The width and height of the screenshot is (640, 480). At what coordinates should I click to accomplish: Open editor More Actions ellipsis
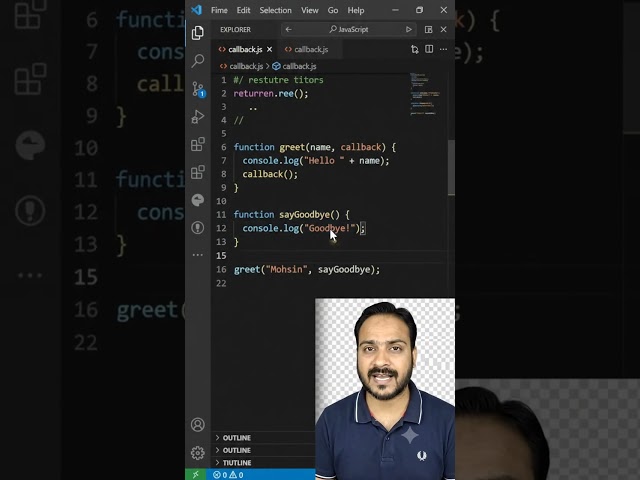pos(443,49)
